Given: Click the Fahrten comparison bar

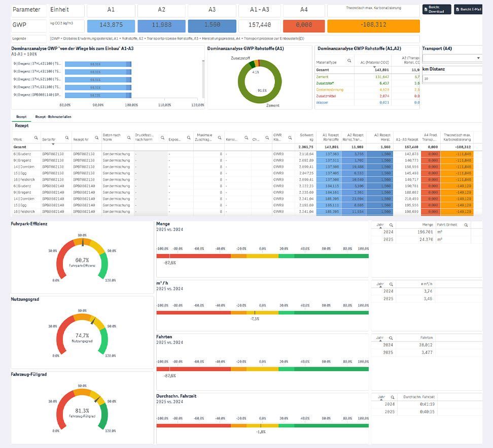Looking at the screenshot, I should (x=263, y=369).
